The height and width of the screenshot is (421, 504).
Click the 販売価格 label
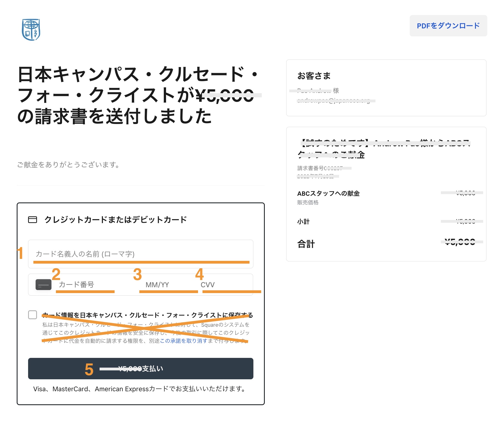[308, 202]
